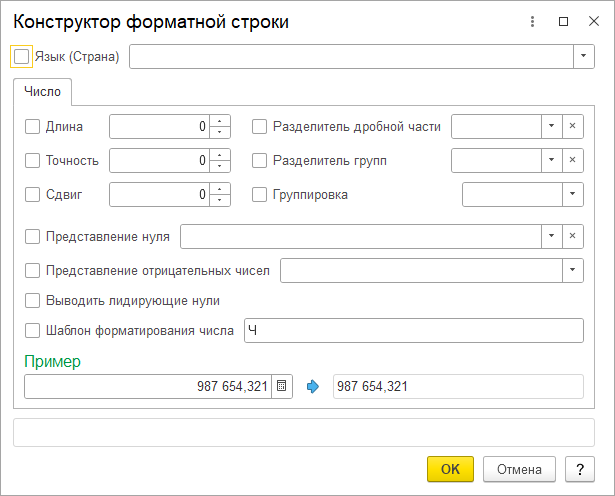Open the calculator icon in the Пример field
The height and width of the screenshot is (496, 615).
[282, 386]
